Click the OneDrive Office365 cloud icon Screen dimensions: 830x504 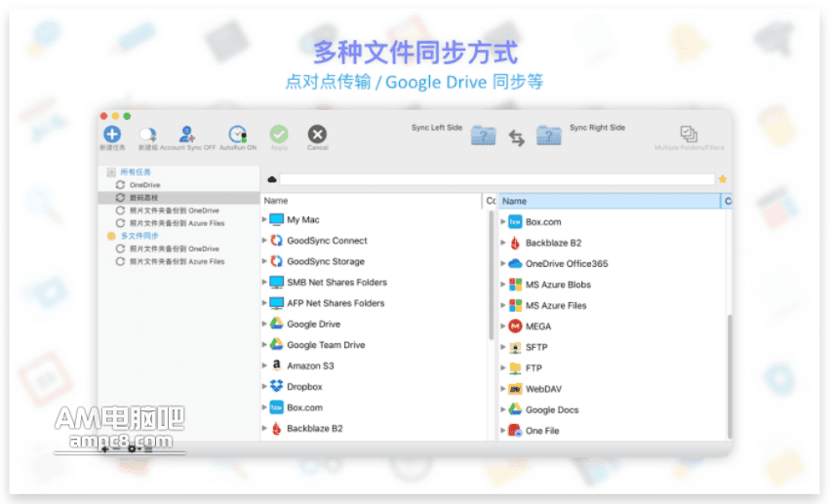[515, 263]
